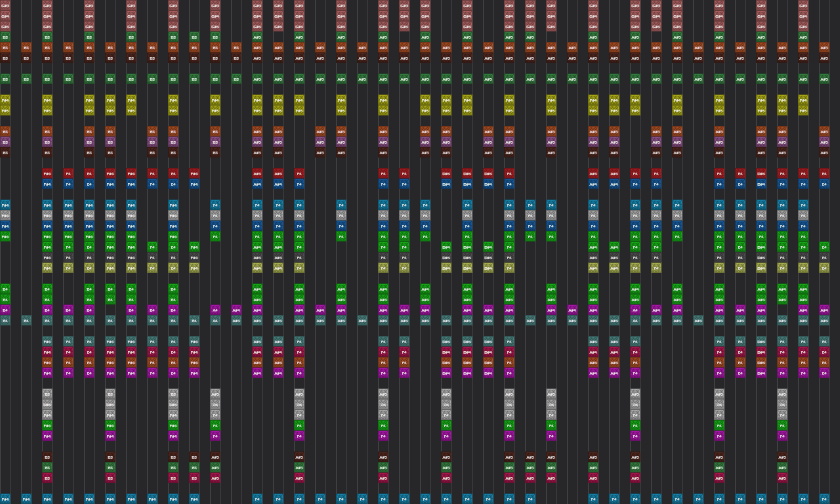Select the leftmost gray B3 note
Image resolution: width=840 pixels, height=504 pixels.
click(47, 394)
